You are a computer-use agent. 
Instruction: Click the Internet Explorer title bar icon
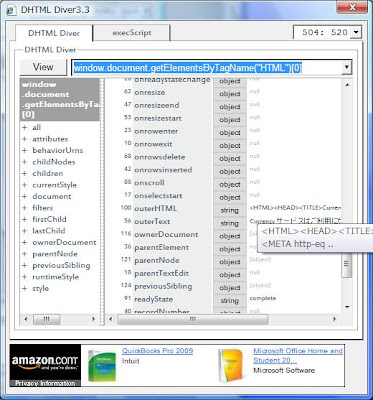pos(11,10)
